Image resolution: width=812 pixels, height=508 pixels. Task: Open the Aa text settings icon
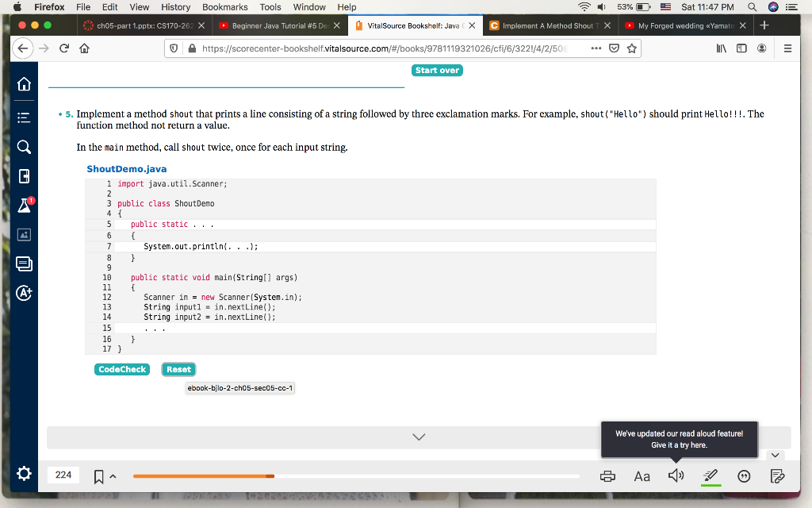[642, 475]
